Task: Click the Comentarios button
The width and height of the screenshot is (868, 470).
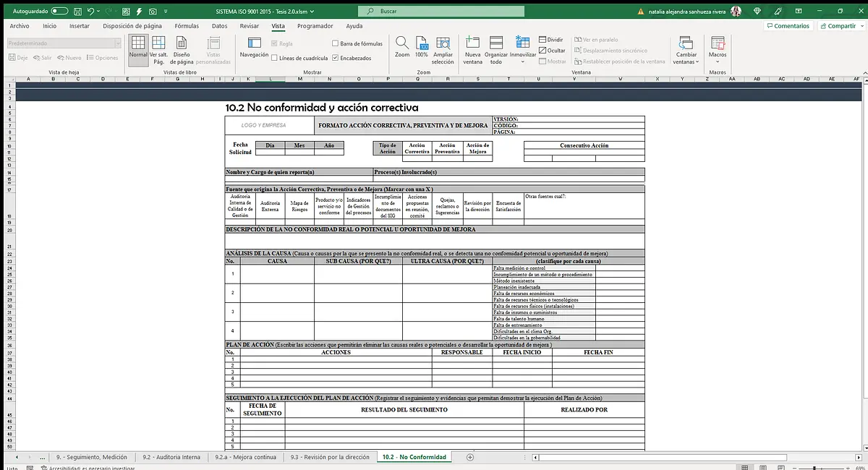Action: (x=788, y=25)
